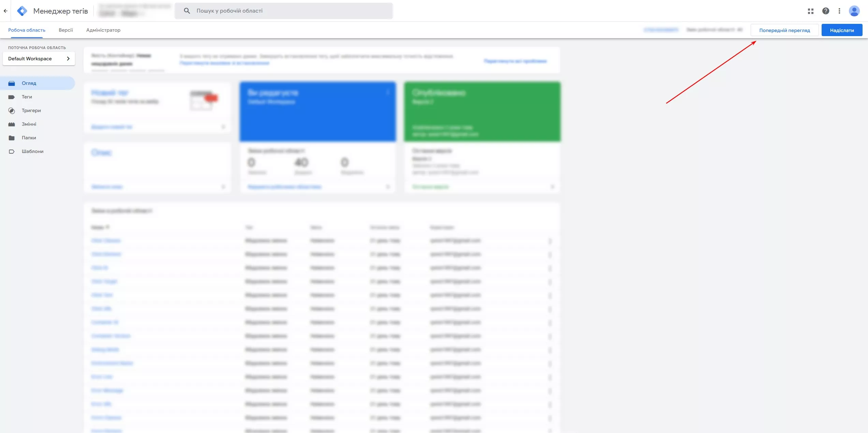This screenshot has height=433, width=868.
Task: Open the Огляд sidebar item
Action: click(x=38, y=83)
